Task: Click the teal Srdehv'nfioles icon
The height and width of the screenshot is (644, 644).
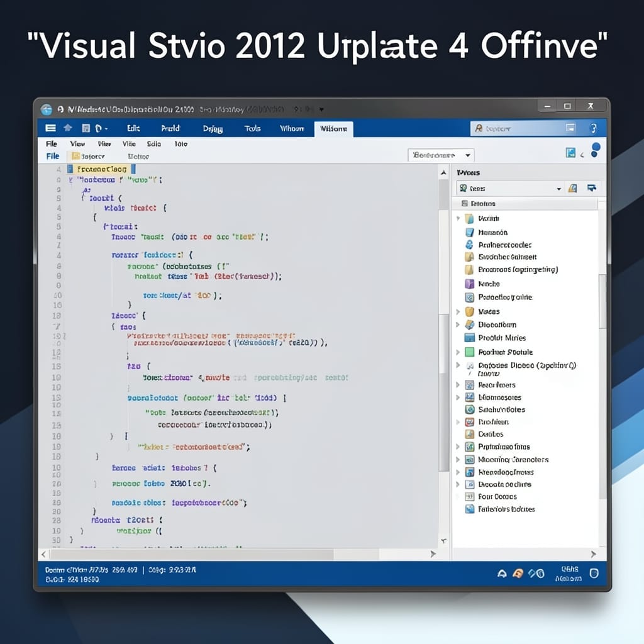Action: pyautogui.click(x=469, y=409)
